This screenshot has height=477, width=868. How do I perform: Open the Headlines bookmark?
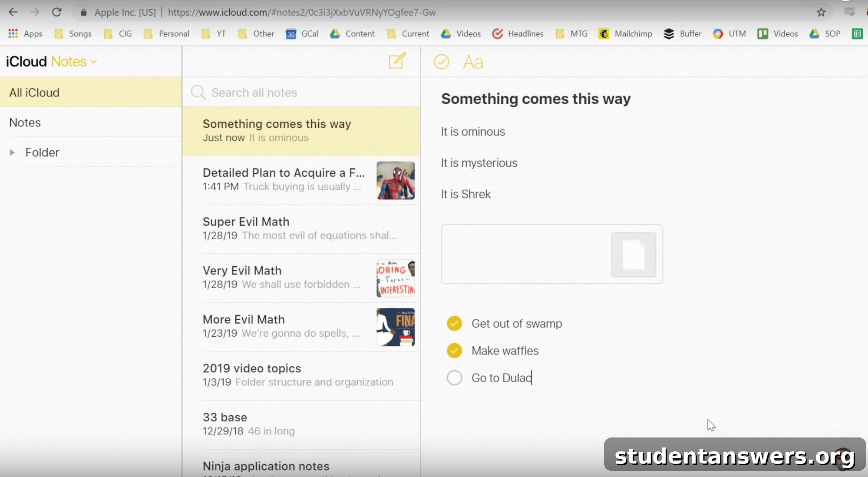click(x=518, y=33)
